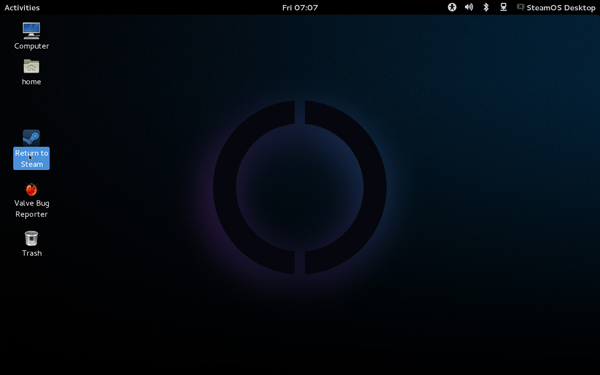
Task: Open the SteamOS Desktop user menu
Action: pos(556,8)
